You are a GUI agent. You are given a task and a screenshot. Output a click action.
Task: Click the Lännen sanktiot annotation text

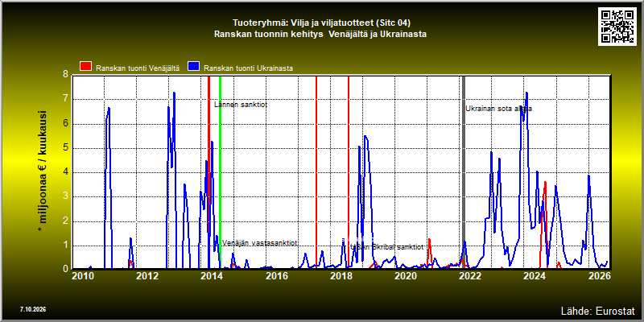click(241, 105)
